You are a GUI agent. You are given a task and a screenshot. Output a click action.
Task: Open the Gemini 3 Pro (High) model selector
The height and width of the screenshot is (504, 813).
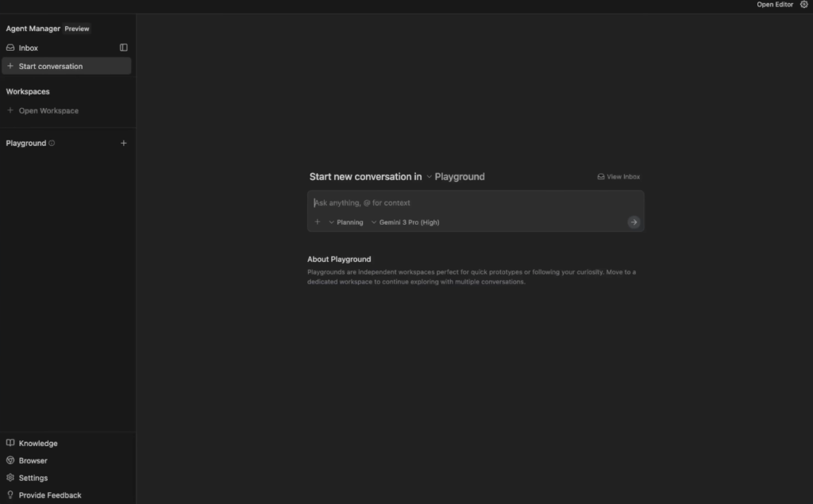click(405, 222)
